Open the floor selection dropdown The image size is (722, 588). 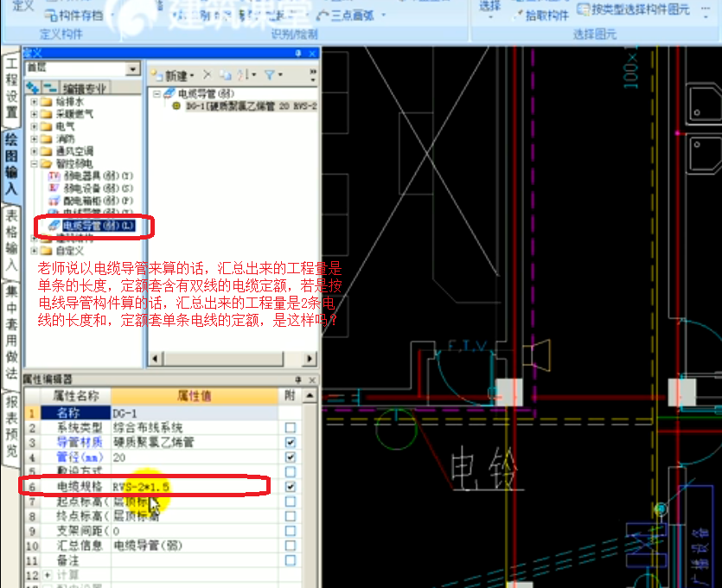tap(132, 69)
